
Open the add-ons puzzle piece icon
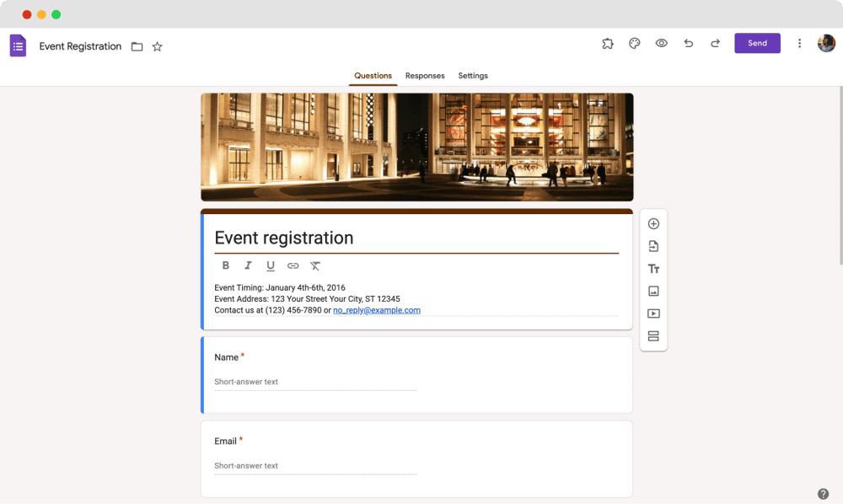pyautogui.click(x=607, y=43)
